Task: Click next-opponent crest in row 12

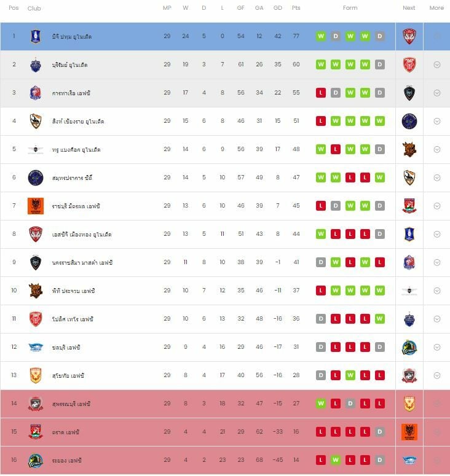Action: (409, 347)
